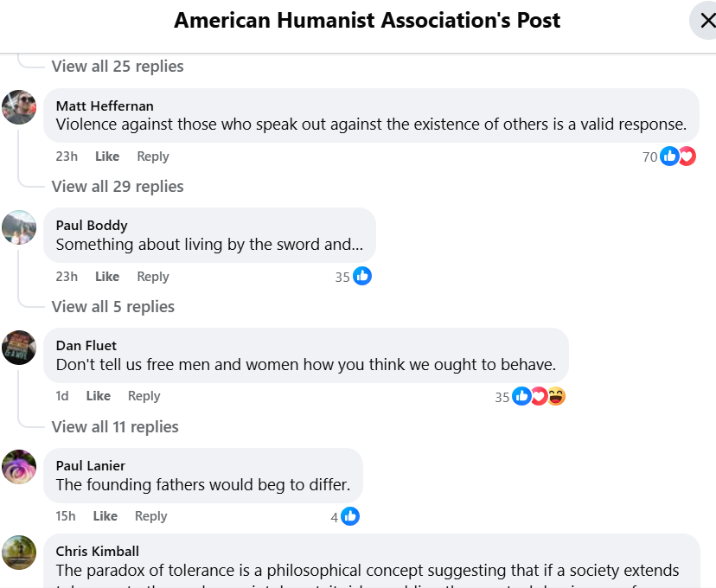
Task: Like Dan Fluet's comment
Action: point(99,396)
